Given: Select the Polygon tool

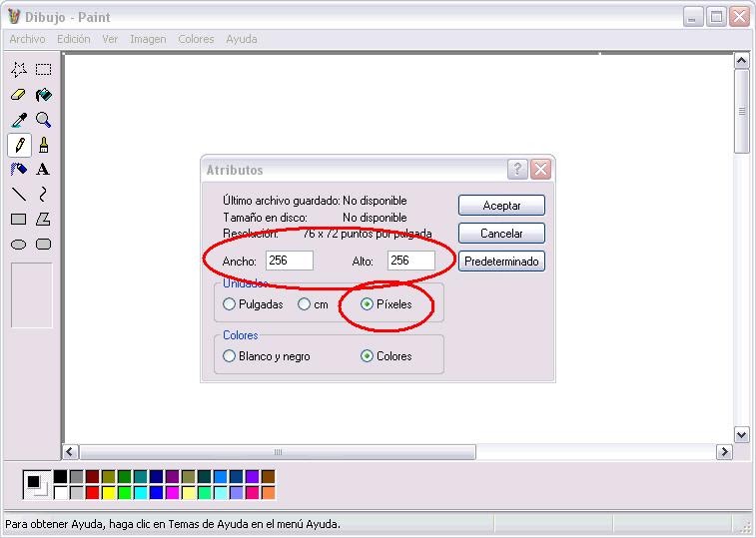Looking at the screenshot, I should [43, 220].
